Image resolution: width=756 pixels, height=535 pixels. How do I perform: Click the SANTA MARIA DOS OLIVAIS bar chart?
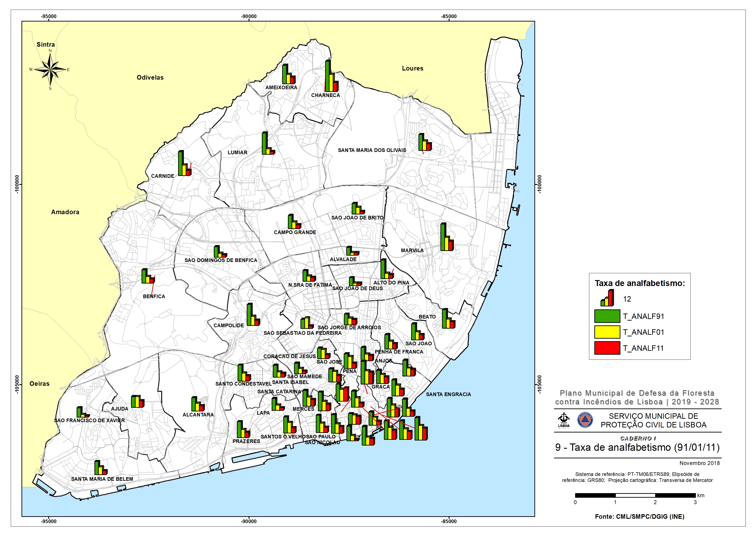pos(425,142)
